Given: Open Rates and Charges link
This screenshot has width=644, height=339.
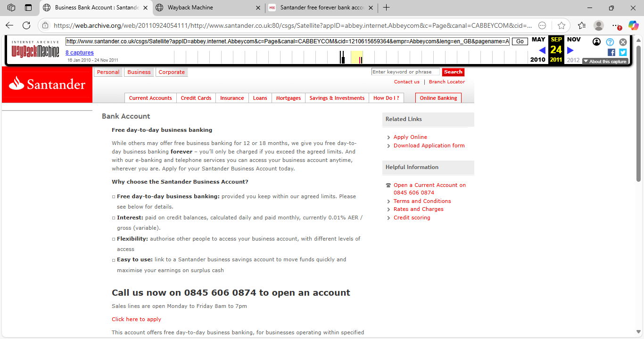Looking at the screenshot, I should click(419, 209).
